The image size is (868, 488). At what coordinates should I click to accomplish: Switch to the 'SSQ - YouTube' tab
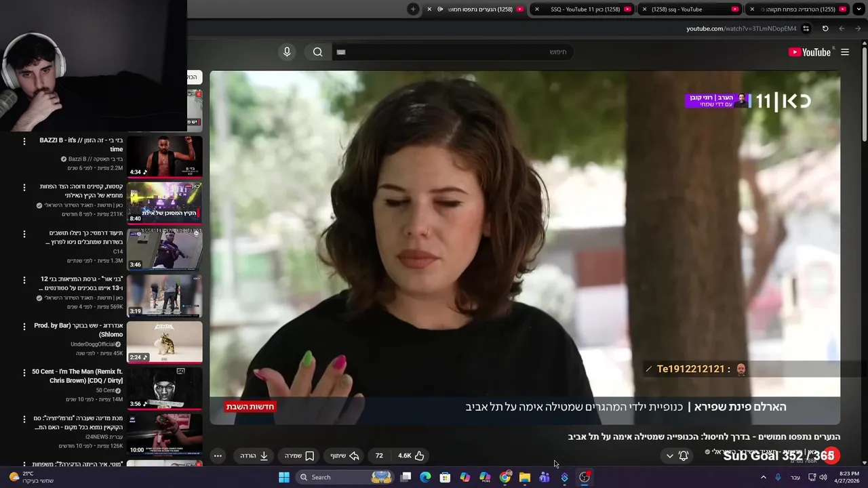click(582, 9)
